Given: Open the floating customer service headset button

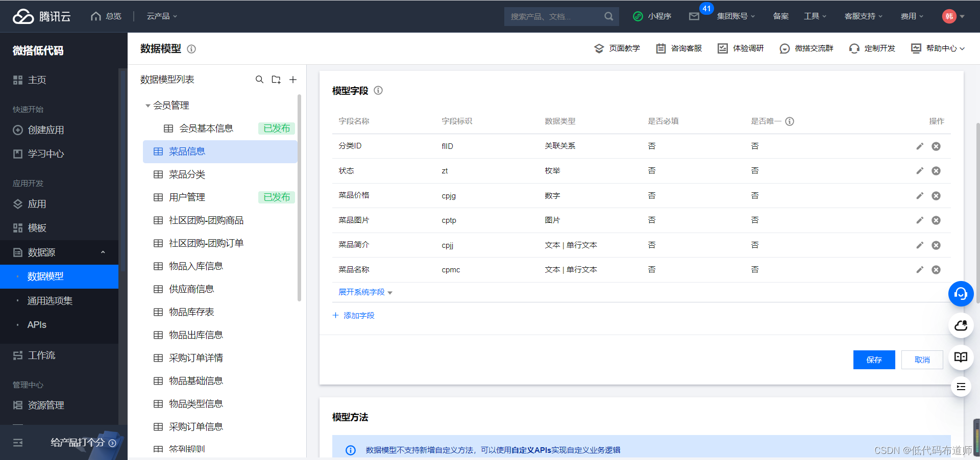Looking at the screenshot, I should click(961, 294).
